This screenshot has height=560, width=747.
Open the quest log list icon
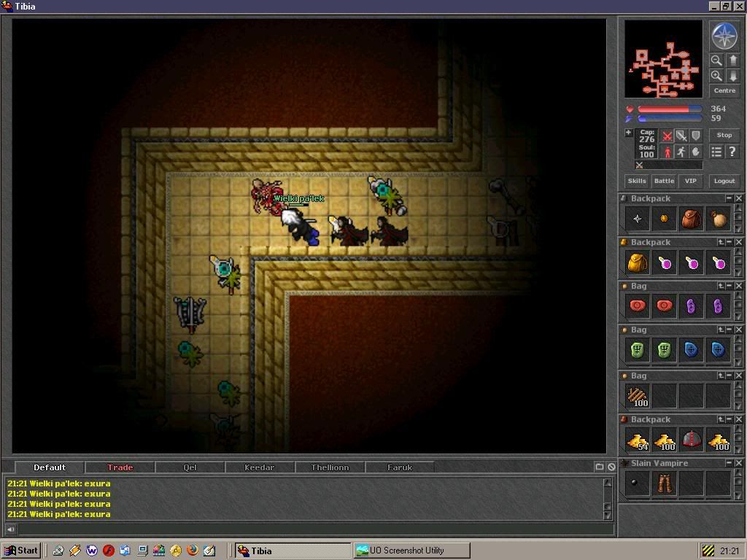[716, 152]
